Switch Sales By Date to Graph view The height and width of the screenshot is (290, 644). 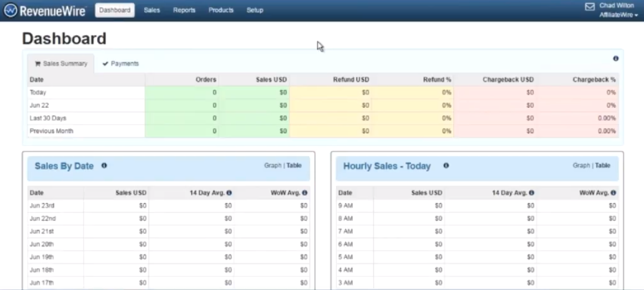pyautogui.click(x=272, y=166)
